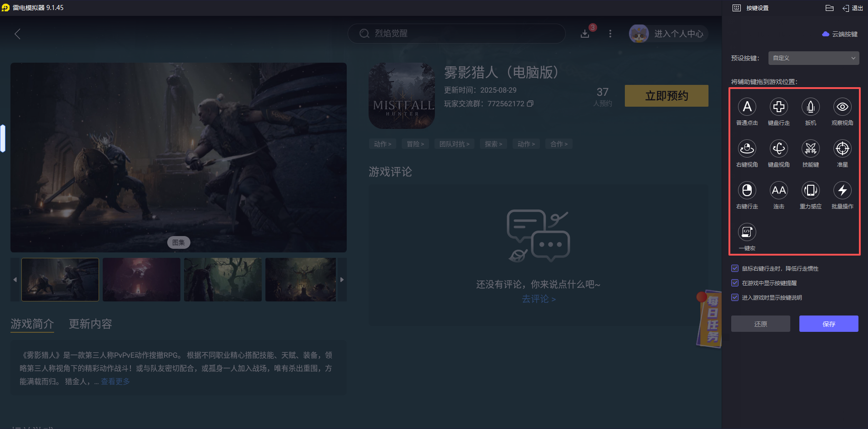
Task: Select the 观察视角 eye key icon
Action: click(842, 107)
